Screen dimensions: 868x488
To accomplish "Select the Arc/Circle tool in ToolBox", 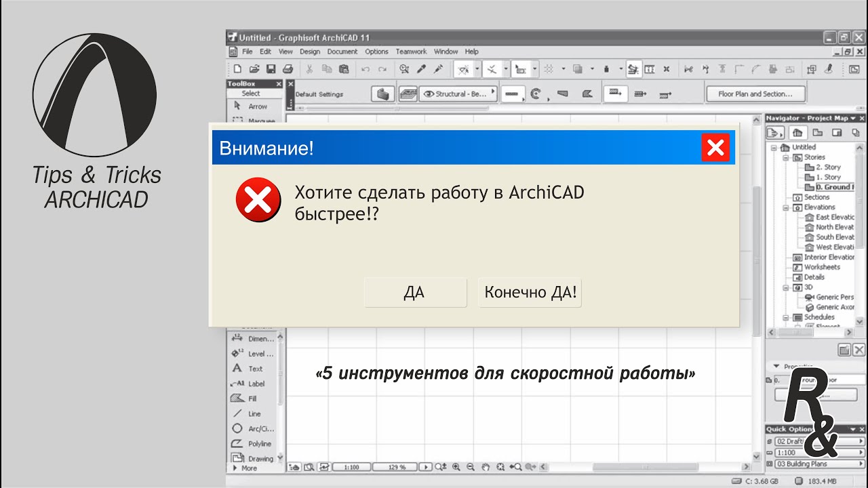I will [x=252, y=428].
